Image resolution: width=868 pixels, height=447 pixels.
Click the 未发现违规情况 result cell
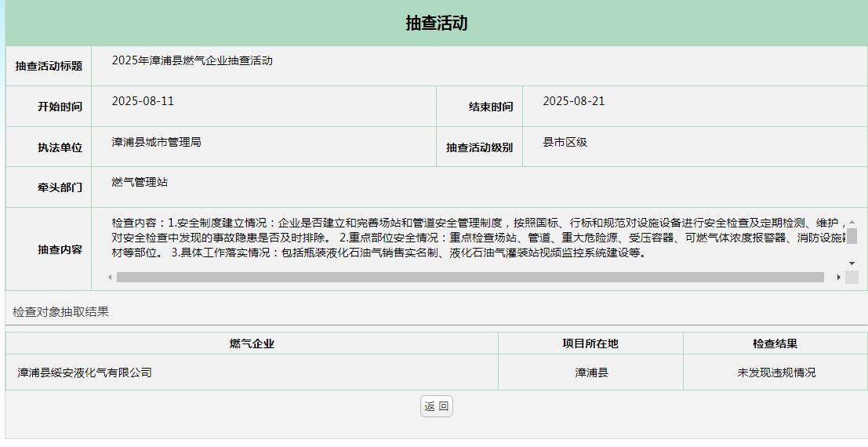775,372
